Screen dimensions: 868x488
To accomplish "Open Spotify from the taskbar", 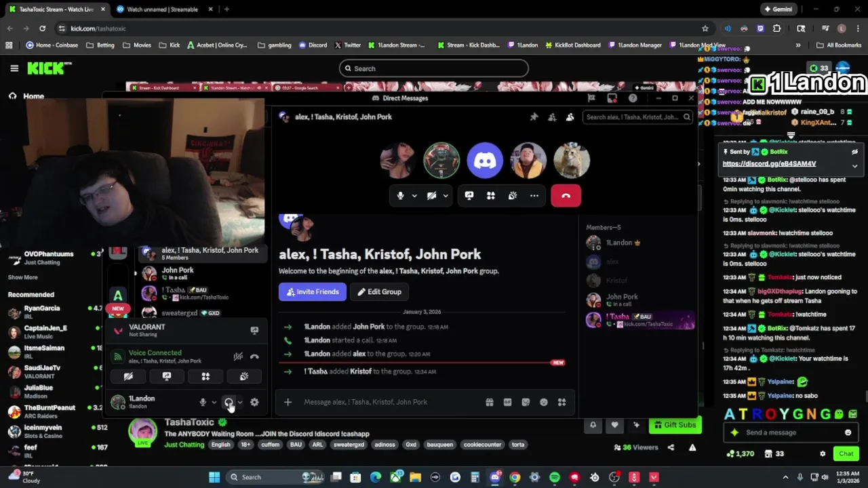I will pyautogui.click(x=555, y=477).
